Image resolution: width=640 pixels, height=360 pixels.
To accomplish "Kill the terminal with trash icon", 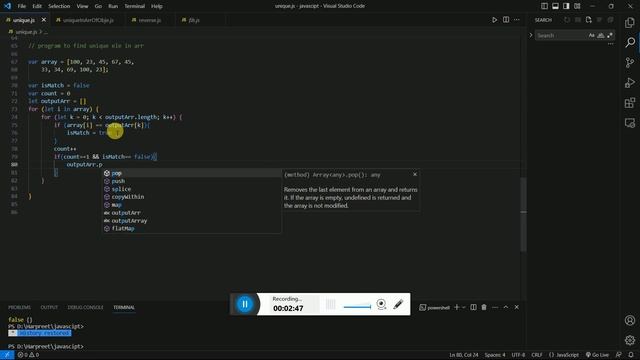I will pos(484,307).
